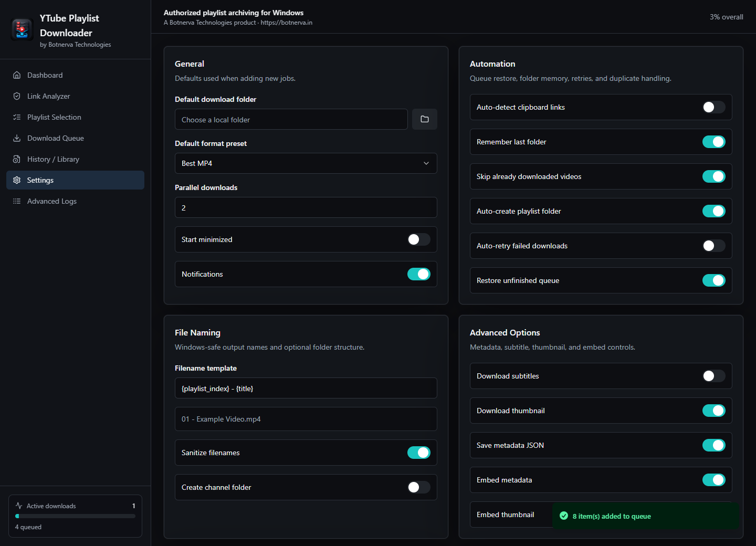This screenshot has width=756, height=546.
Task: Click the 3% overall status text
Action: point(727,17)
